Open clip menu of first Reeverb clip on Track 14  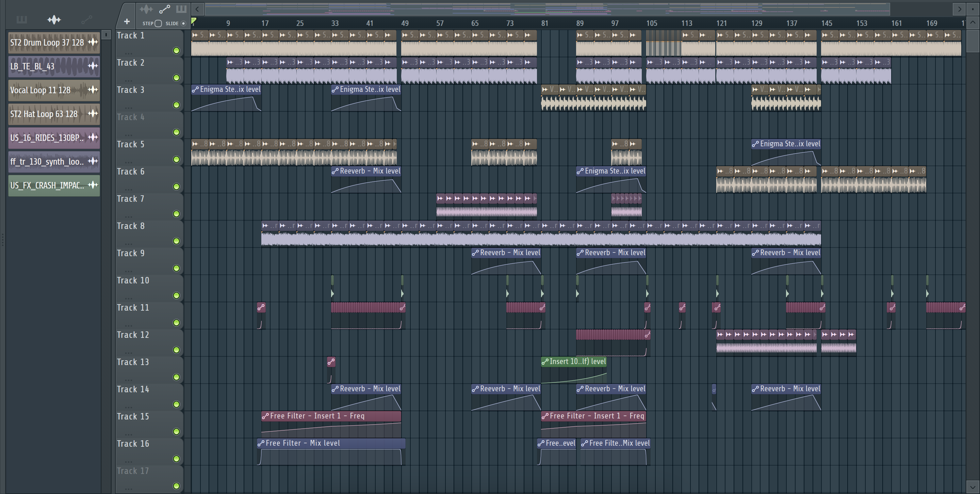click(x=335, y=389)
